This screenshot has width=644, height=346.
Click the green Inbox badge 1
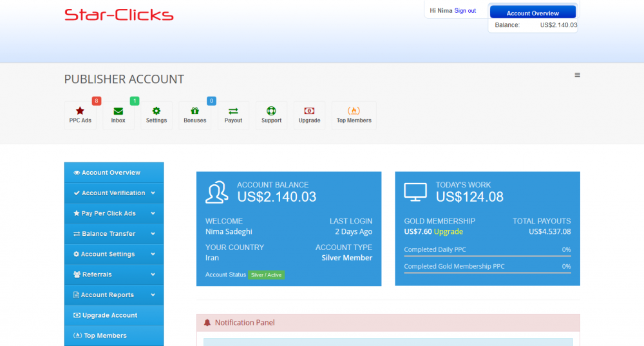click(x=135, y=101)
